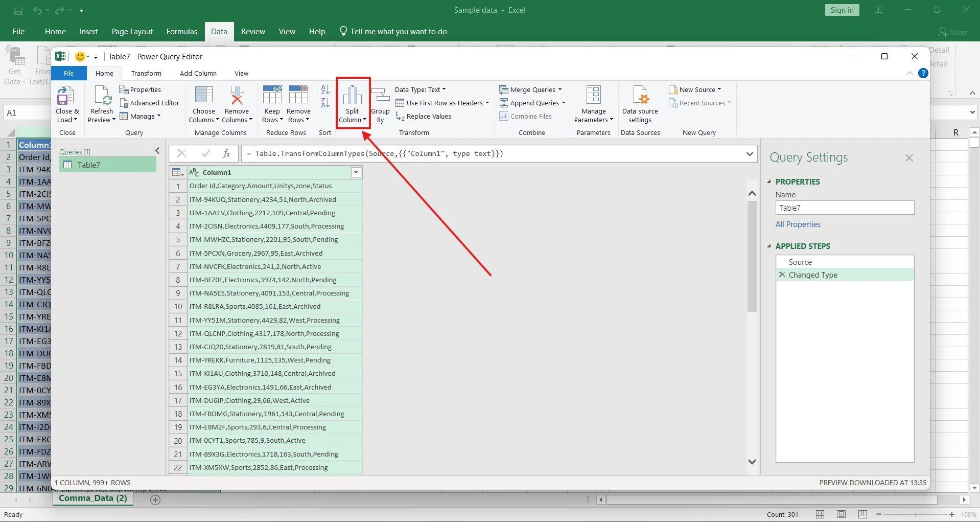Open All Properties link in Query Settings
The image size is (980, 522).
pos(798,224)
